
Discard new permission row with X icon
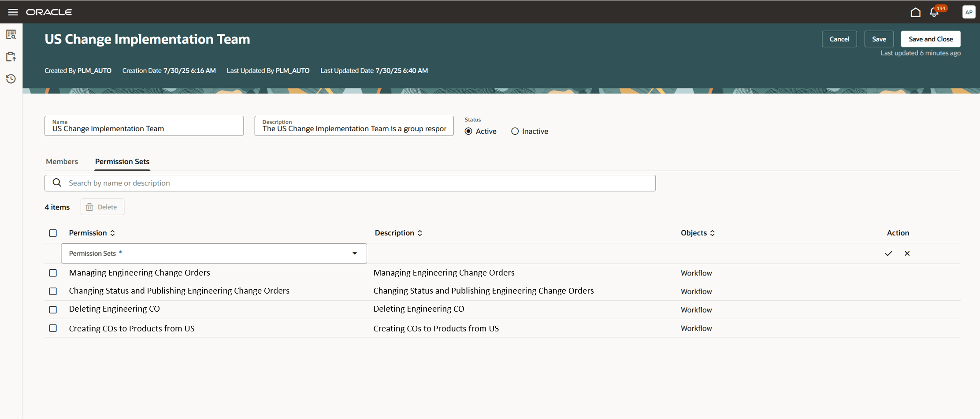point(907,253)
